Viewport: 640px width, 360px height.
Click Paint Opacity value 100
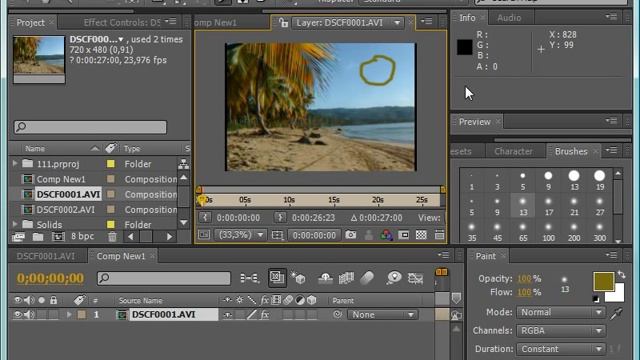coord(524,279)
